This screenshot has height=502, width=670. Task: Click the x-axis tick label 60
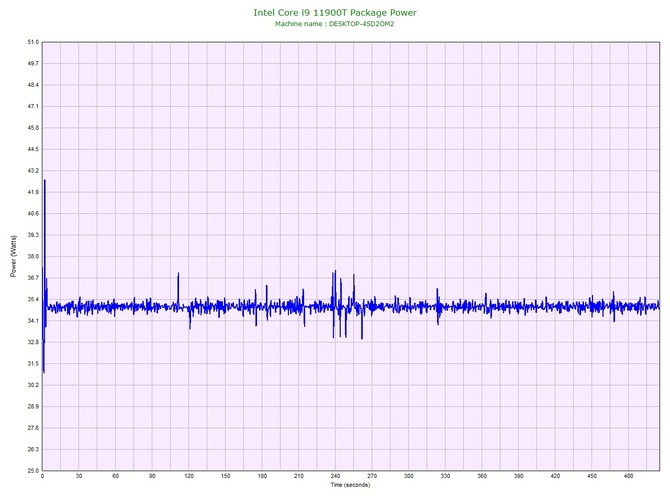[115, 476]
